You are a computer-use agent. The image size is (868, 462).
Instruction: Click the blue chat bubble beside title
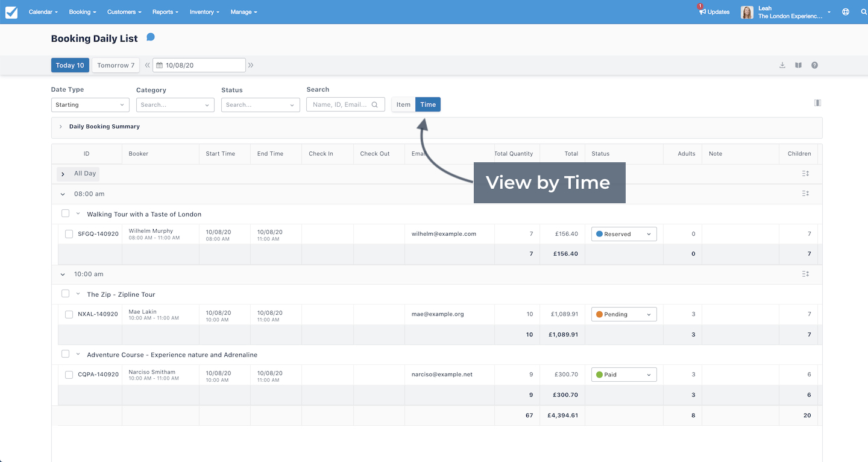(x=151, y=37)
